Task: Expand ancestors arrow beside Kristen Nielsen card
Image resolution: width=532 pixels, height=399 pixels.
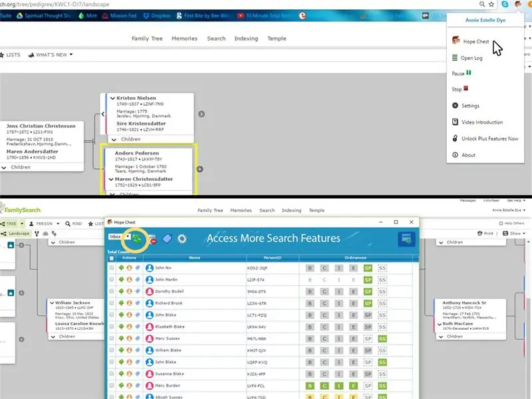Action: 201,114
